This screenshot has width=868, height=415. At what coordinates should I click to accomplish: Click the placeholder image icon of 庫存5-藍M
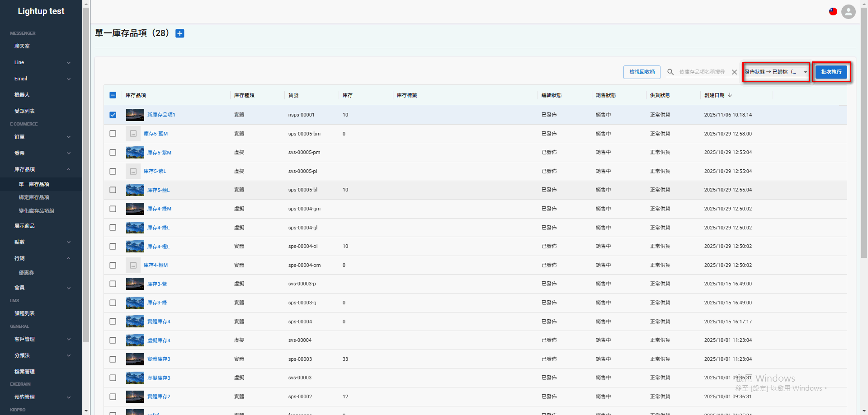133,133
